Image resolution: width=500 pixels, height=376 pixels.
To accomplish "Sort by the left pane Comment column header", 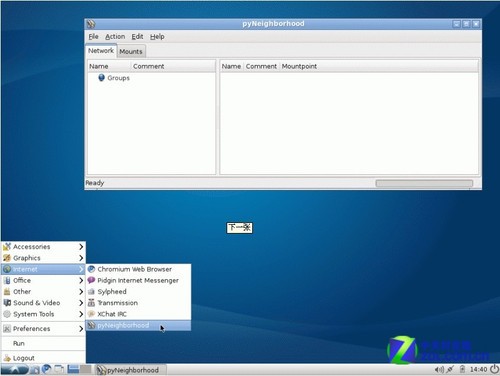I will (x=173, y=66).
